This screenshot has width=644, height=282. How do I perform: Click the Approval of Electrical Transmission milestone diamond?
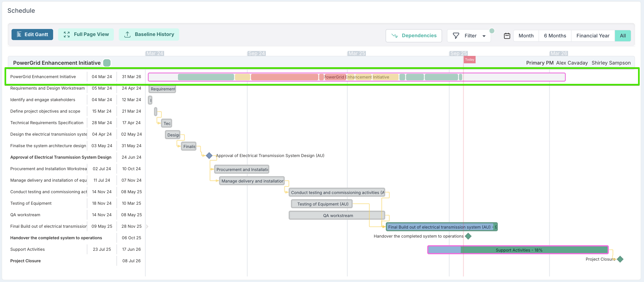click(x=209, y=156)
